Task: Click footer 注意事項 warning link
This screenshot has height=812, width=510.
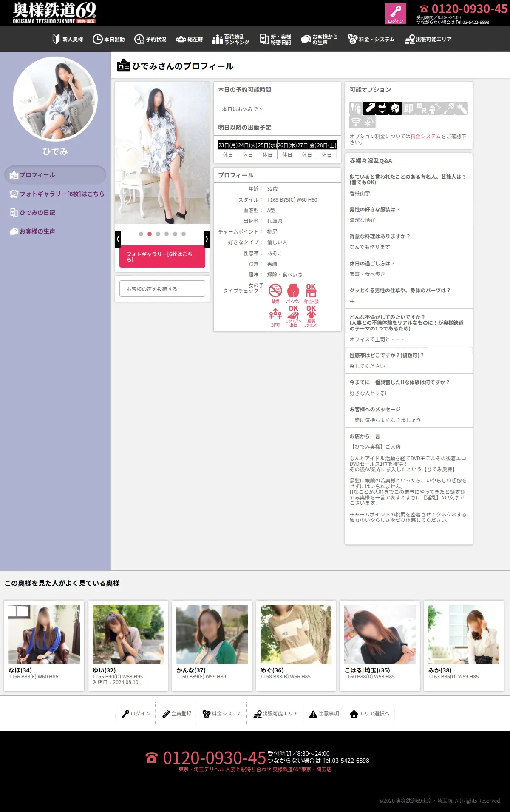Action: (x=324, y=713)
